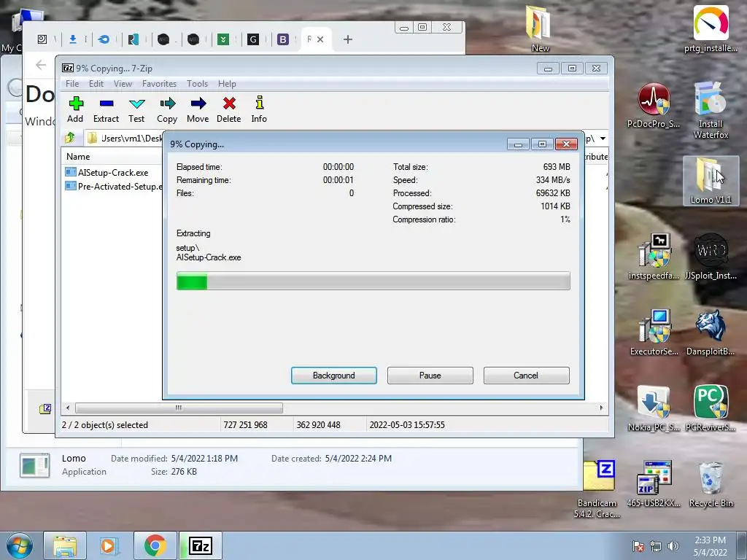Click the Add toolbar icon in 7-Zip

click(75, 109)
